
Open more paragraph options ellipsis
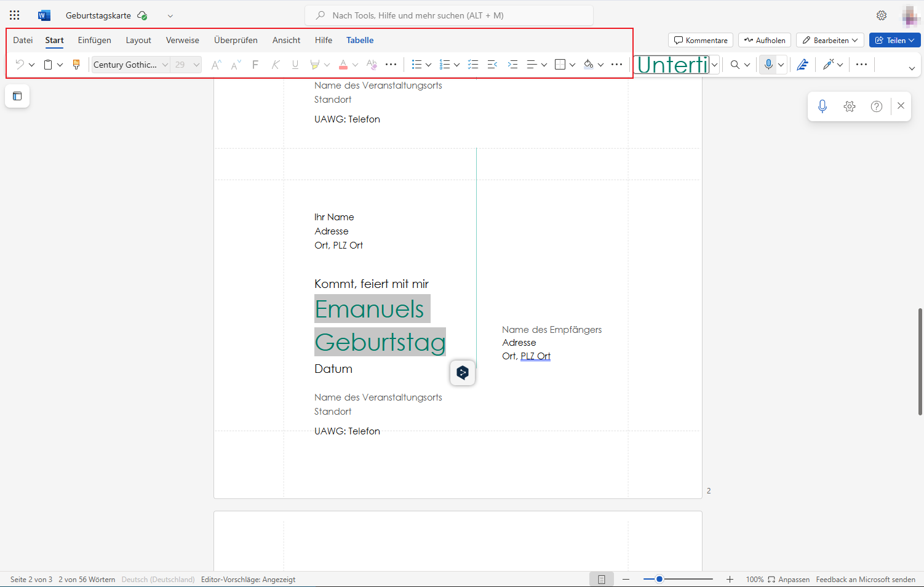[617, 65]
